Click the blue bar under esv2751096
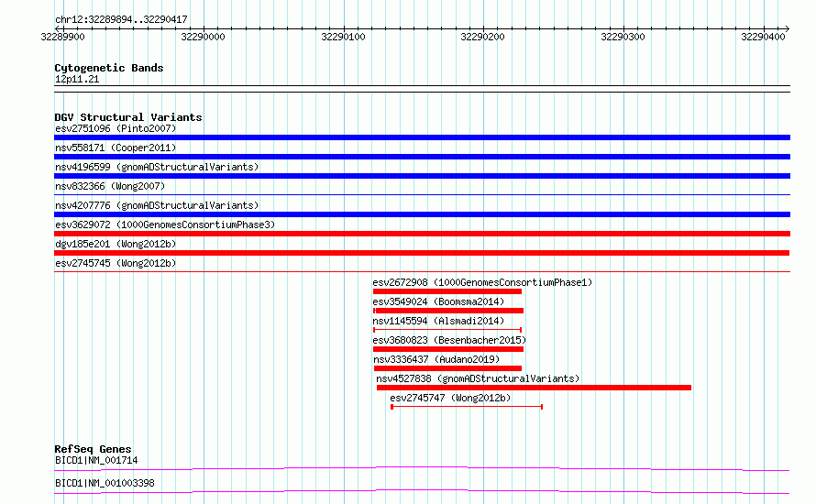This screenshot has height=504, width=816. tap(422, 137)
